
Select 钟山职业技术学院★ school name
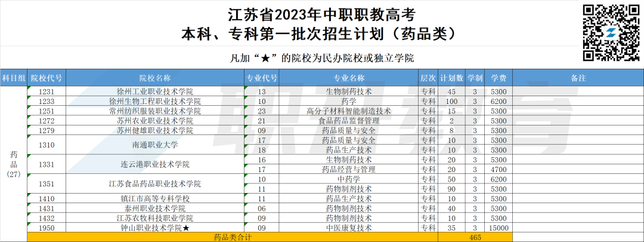tap(155, 228)
